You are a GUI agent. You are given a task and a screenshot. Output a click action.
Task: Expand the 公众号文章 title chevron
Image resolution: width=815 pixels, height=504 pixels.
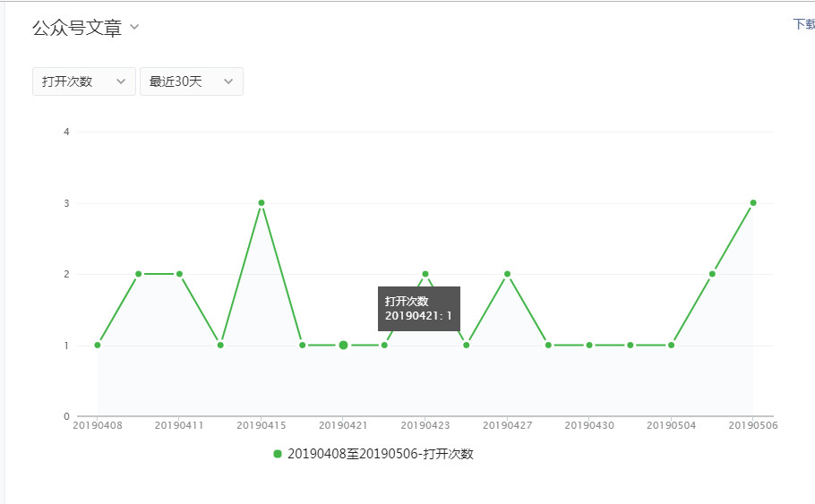(x=134, y=27)
